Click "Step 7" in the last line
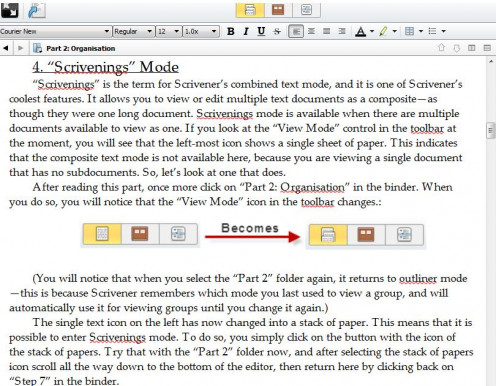Viewport: 496px width, 386px height. pos(31,380)
